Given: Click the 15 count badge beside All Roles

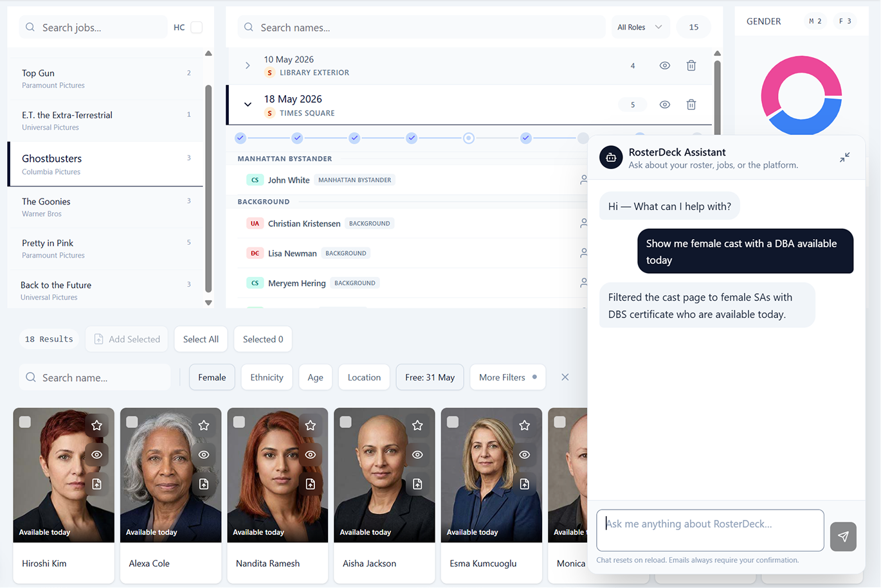Looking at the screenshot, I should pyautogui.click(x=693, y=27).
